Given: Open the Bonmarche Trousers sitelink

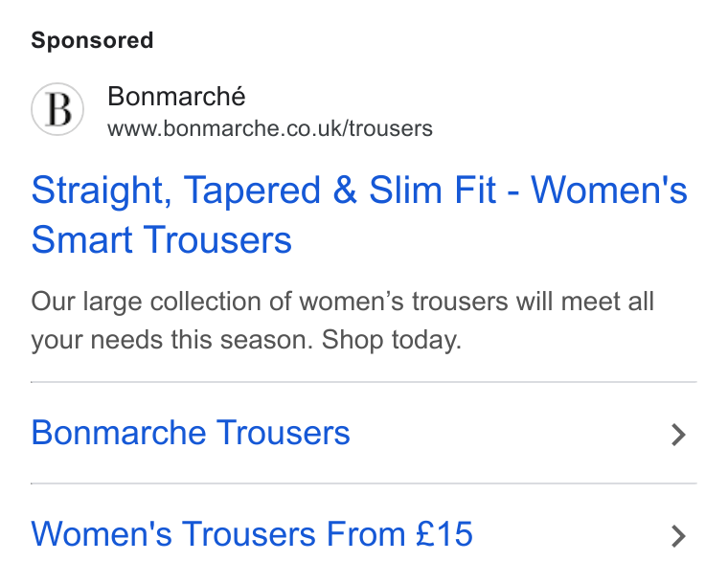Looking at the screenshot, I should pyautogui.click(x=191, y=433).
